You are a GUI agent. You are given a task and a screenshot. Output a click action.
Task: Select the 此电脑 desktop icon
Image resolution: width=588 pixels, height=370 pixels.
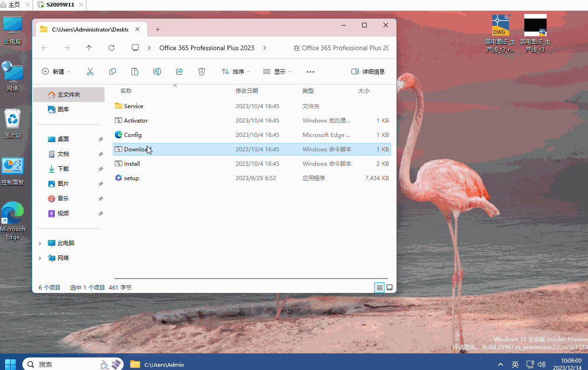pyautogui.click(x=13, y=30)
